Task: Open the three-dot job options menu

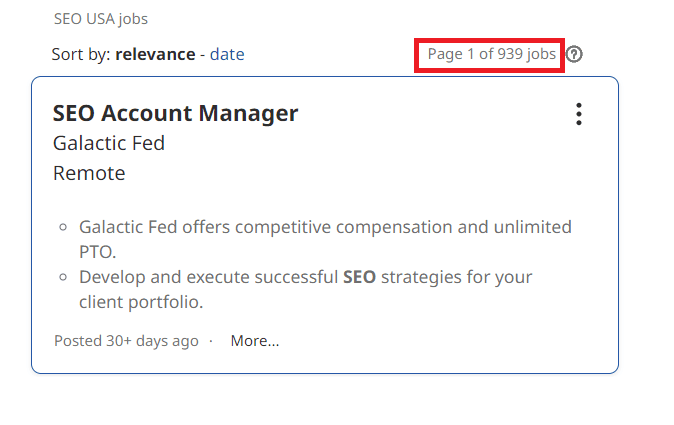Action: click(x=578, y=115)
